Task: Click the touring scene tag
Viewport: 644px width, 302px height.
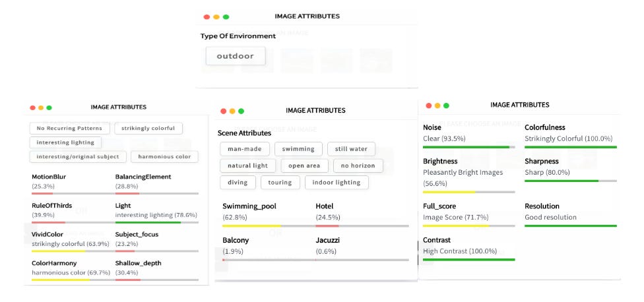Action: point(280,183)
